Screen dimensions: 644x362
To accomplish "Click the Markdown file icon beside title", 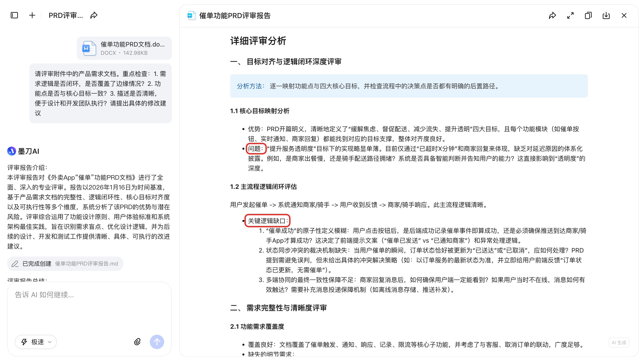I will [191, 16].
